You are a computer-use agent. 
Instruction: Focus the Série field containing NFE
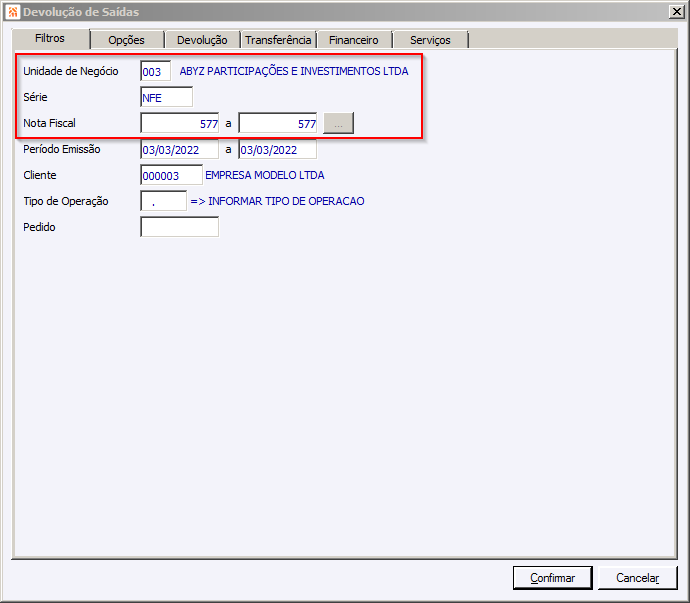[166, 97]
